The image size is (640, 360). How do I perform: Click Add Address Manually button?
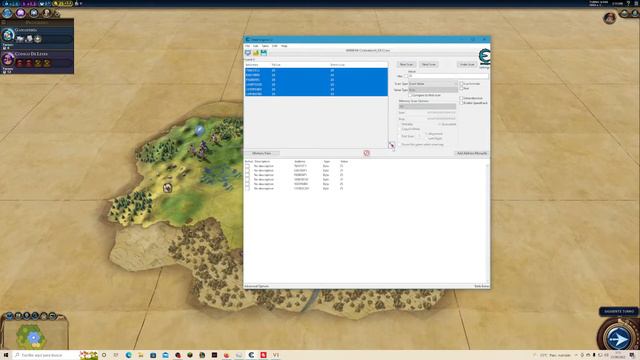pyautogui.click(x=472, y=153)
